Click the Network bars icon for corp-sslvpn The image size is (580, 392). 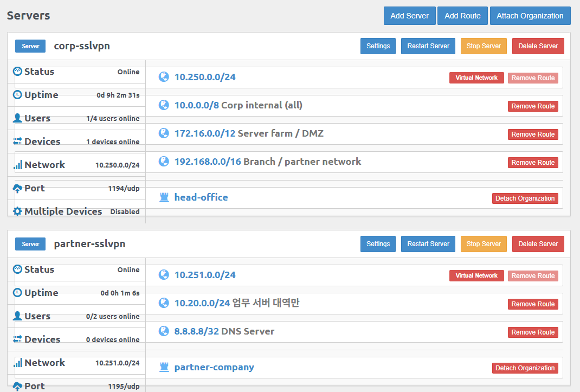pos(17,165)
